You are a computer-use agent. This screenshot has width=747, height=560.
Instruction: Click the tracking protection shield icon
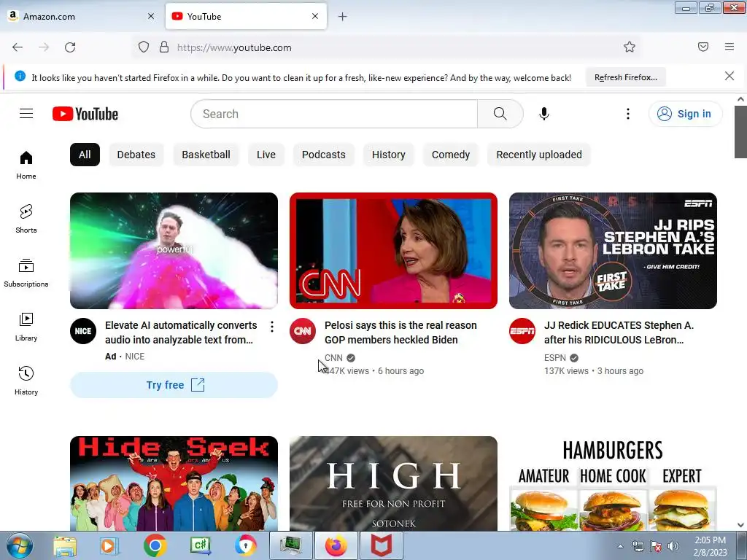(144, 47)
